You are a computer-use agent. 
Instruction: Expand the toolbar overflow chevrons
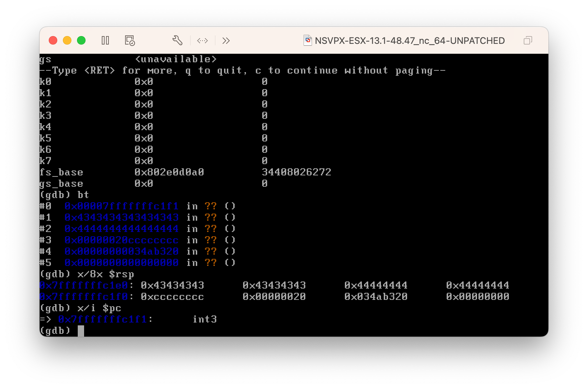click(226, 41)
